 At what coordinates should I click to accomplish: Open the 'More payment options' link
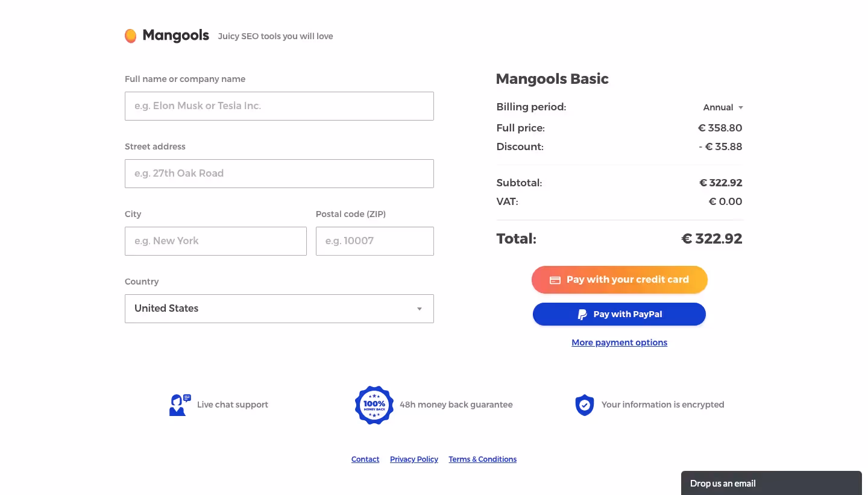pos(619,342)
